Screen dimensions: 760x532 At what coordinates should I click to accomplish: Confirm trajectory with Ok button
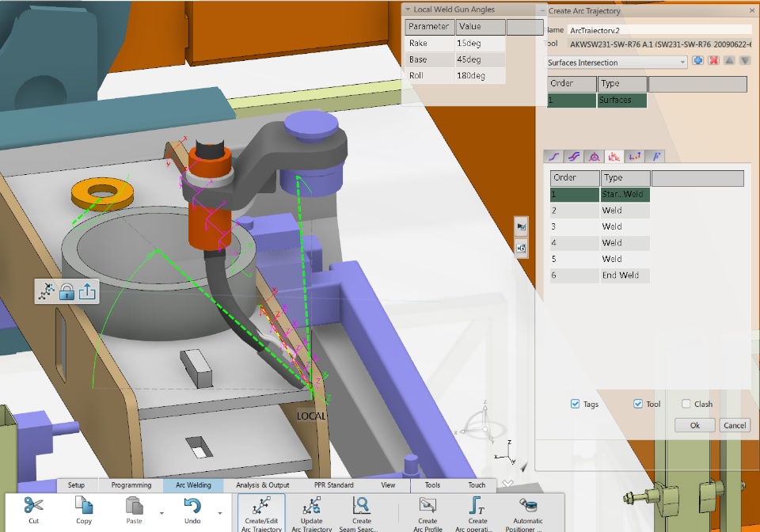coord(694,425)
